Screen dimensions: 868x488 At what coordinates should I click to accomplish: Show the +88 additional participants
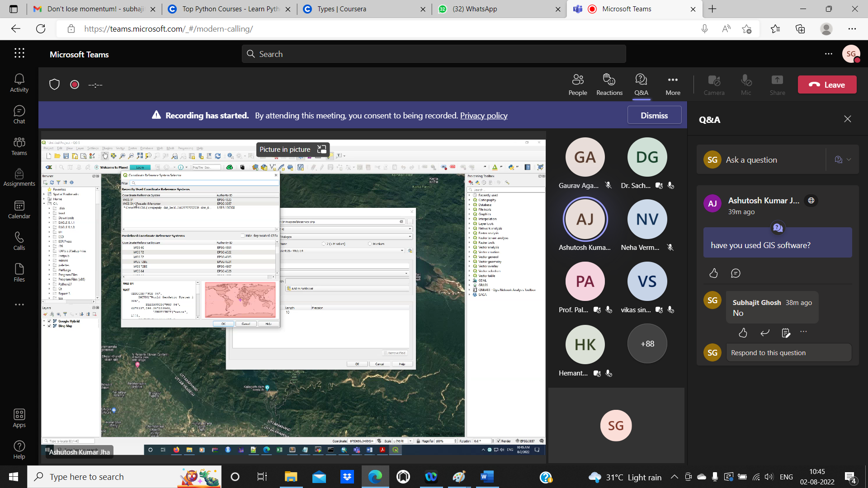click(x=647, y=344)
